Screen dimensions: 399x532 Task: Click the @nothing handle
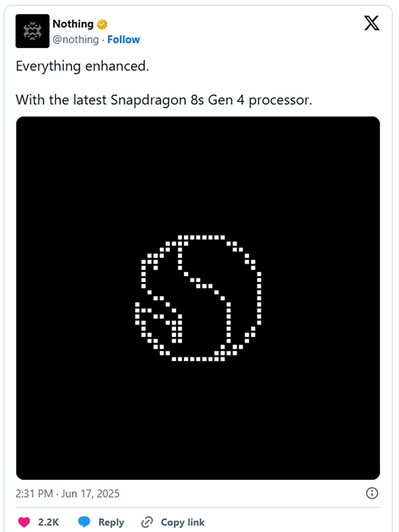75,39
